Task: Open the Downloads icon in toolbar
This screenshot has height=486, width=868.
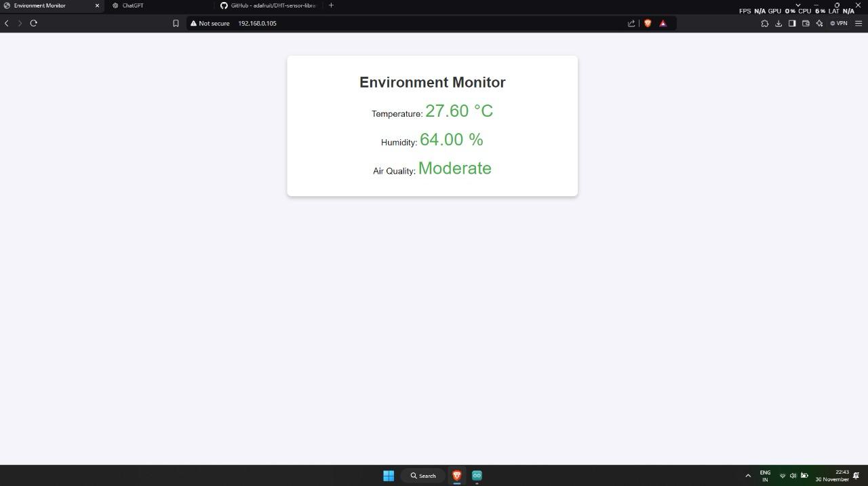Action: (778, 23)
